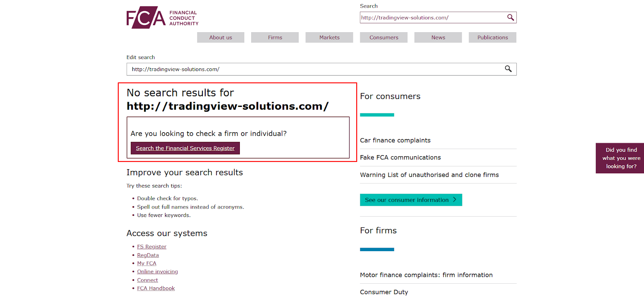
Task: Open Fake FCA communications link
Action: click(x=400, y=158)
